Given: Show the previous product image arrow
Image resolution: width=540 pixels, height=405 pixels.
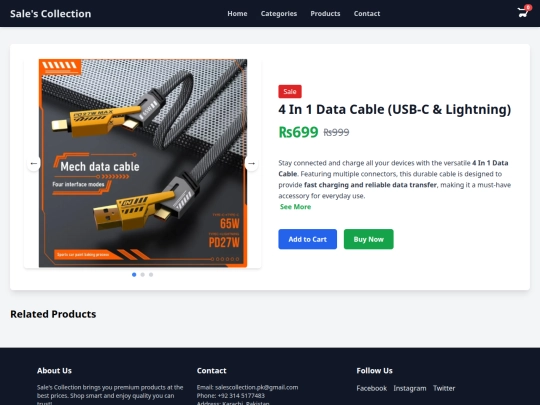Looking at the screenshot, I should pos(34,164).
